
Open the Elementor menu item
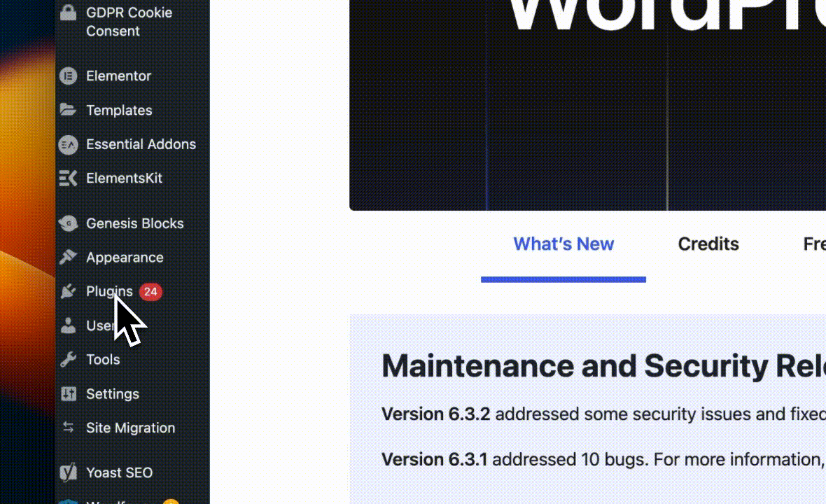pyautogui.click(x=118, y=76)
